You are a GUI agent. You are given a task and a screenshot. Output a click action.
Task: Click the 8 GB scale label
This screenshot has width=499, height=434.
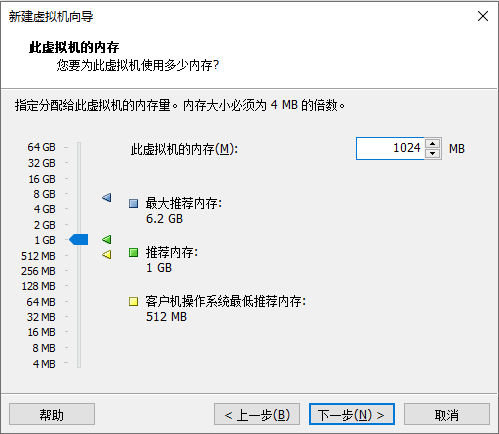pos(44,194)
